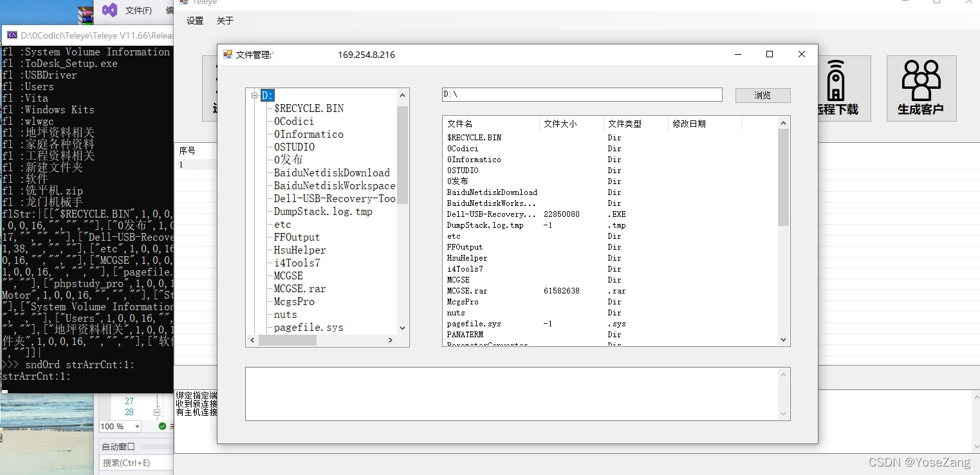Select etc in the folder tree
The width and height of the screenshot is (980, 475).
[282, 224]
